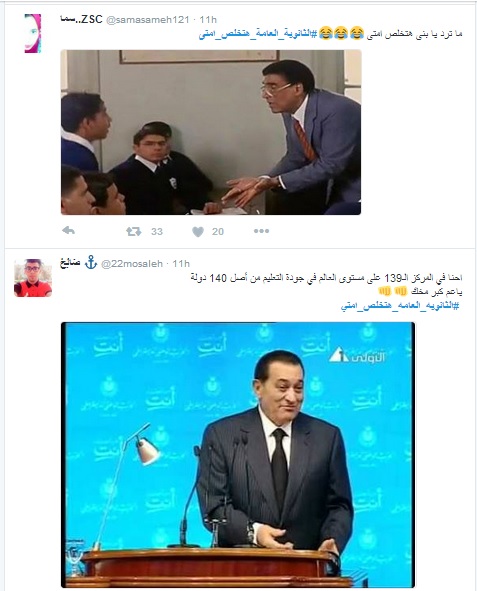Open the more options ellipsis menu
Viewport: 477px width, 591px height.
[x=261, y=231]
